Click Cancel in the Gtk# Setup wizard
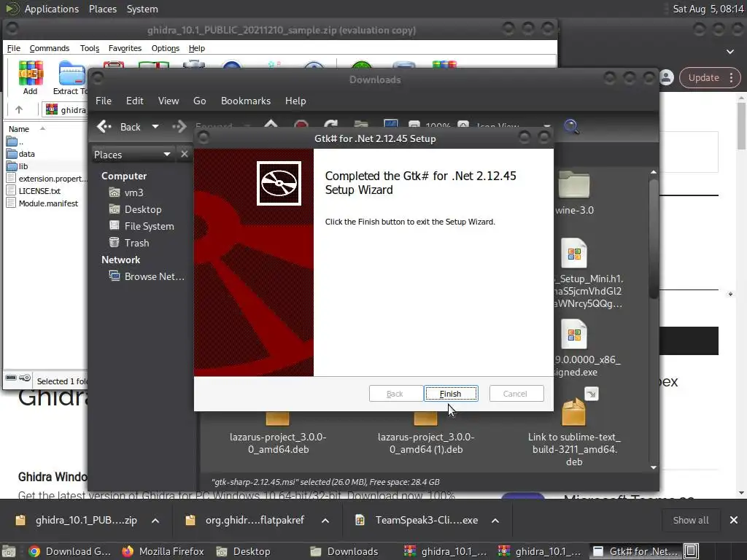This screenshot has width=747, height=560. [x=516, y=394]
